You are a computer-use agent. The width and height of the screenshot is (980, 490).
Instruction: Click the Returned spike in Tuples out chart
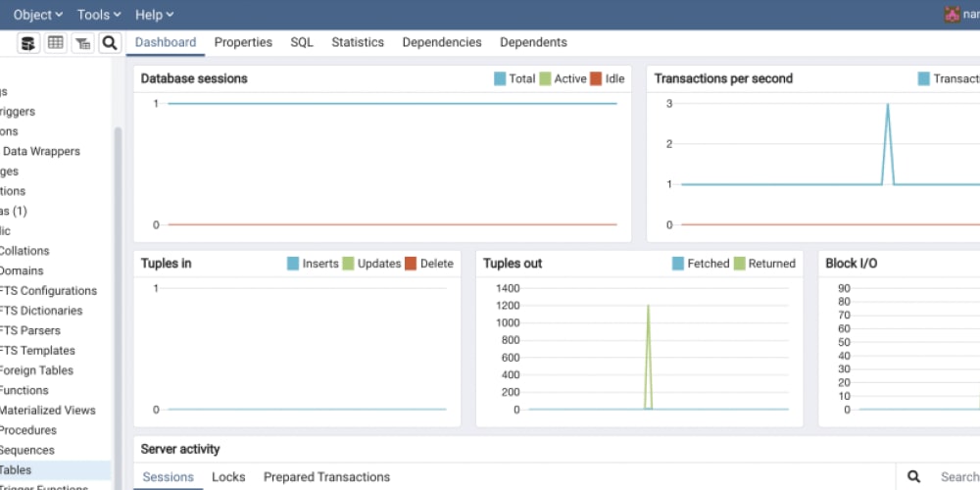click(x=648, y=357)
